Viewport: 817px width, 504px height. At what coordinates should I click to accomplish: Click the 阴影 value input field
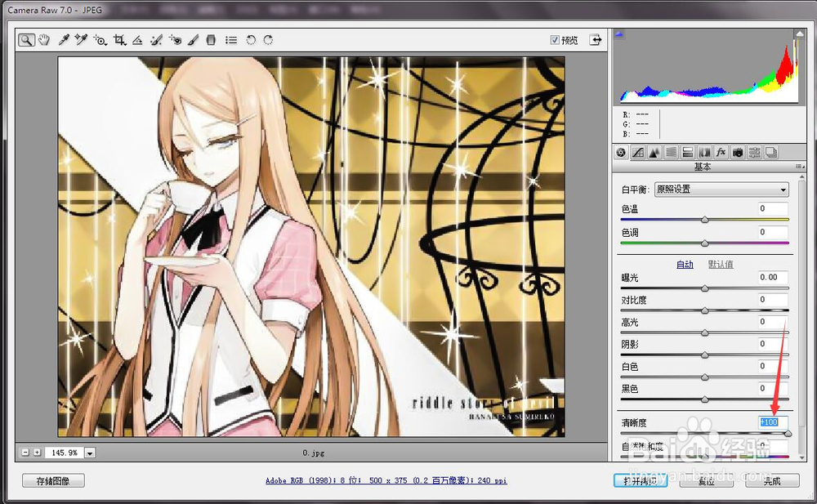(773, 344)
